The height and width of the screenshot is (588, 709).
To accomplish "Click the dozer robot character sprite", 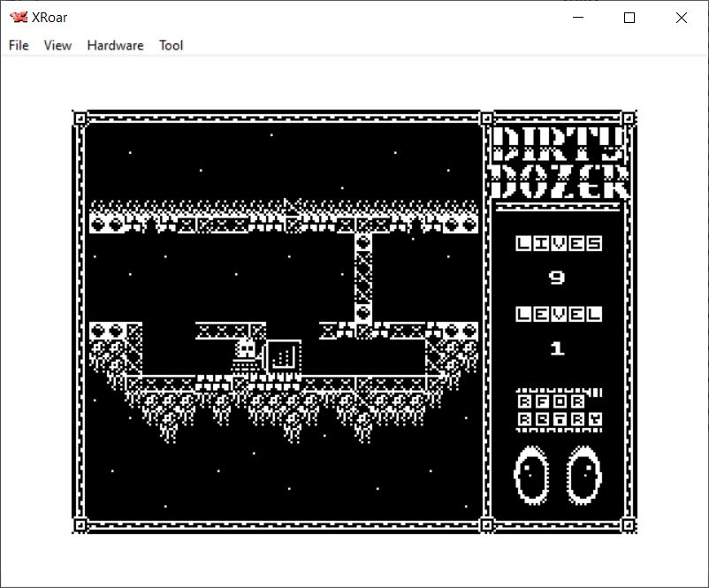I will pos(247,352).
